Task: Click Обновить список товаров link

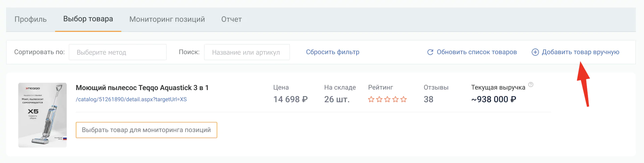Action: click(x=477, y=52)
